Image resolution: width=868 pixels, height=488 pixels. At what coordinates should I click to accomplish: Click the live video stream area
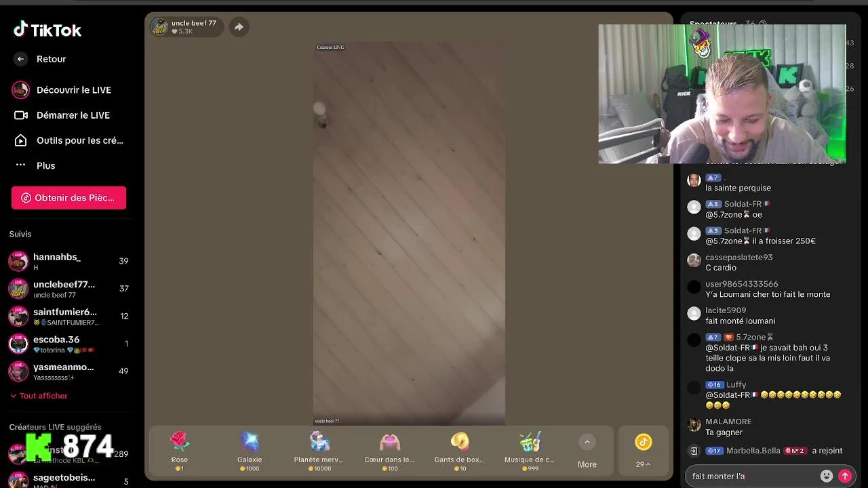coord(409,234)
